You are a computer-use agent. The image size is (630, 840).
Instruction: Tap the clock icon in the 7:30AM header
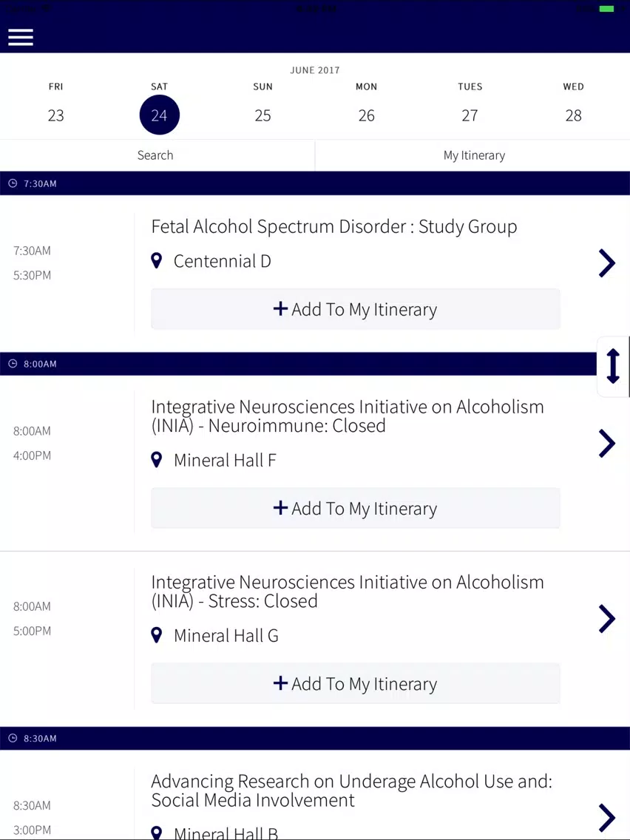(x=13, y=183)
